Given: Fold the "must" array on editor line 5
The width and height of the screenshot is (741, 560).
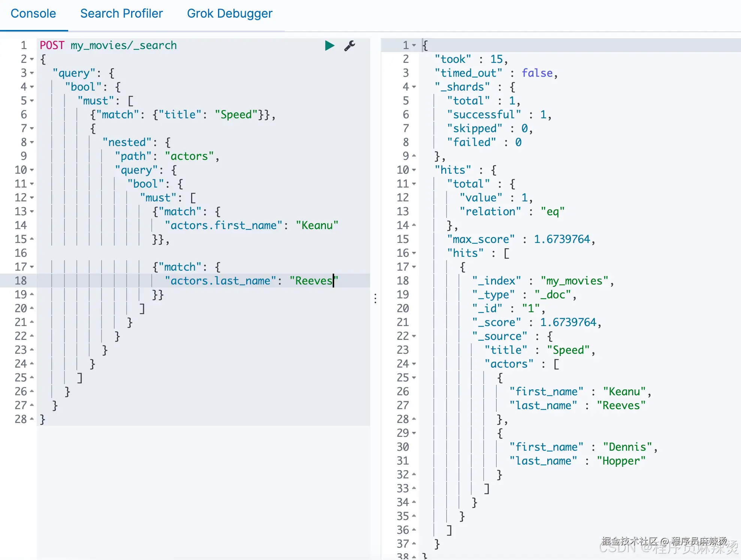Looking at the screenshot, I should (32, 101).
